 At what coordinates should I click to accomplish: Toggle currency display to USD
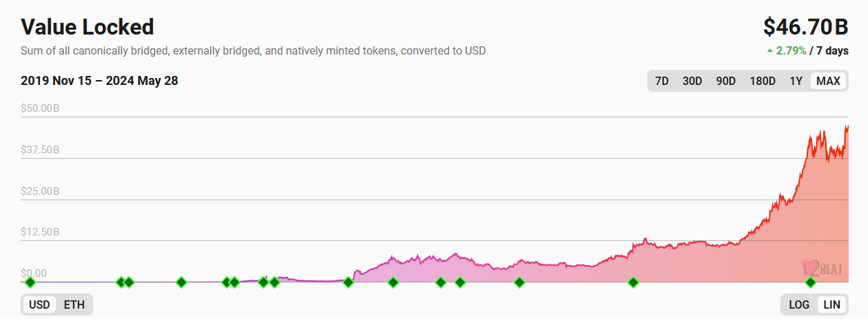tap(39, 304)
